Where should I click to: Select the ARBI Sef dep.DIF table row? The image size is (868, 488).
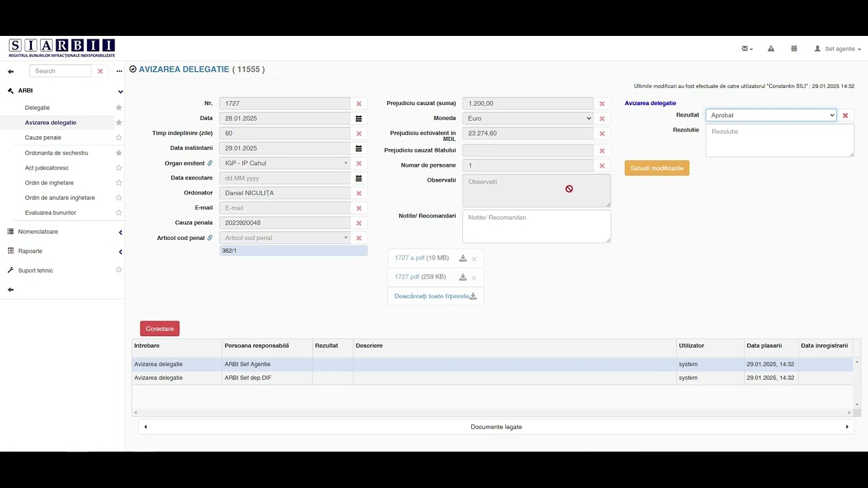pos(492,378)
